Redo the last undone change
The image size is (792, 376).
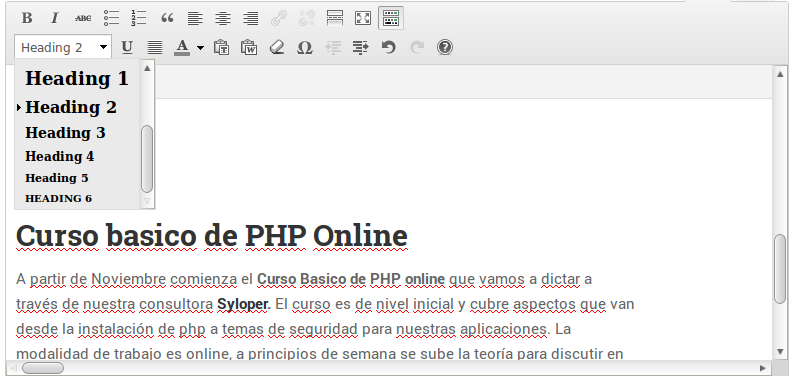(x=417, y=48)
